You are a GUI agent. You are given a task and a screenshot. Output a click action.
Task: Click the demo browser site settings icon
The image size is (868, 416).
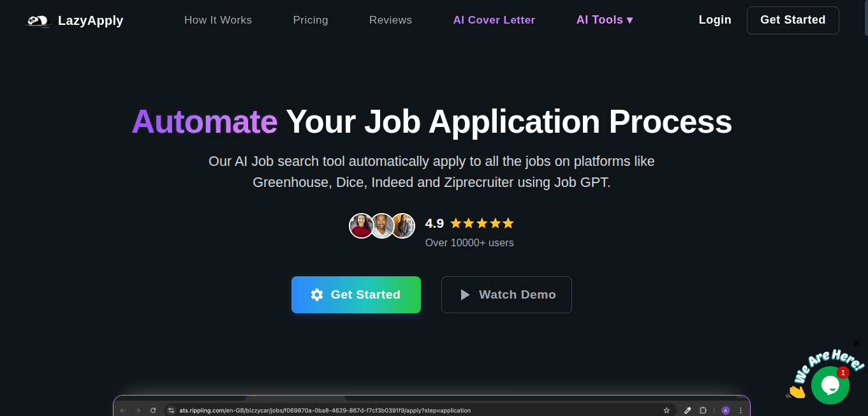[x=171, y=410]
